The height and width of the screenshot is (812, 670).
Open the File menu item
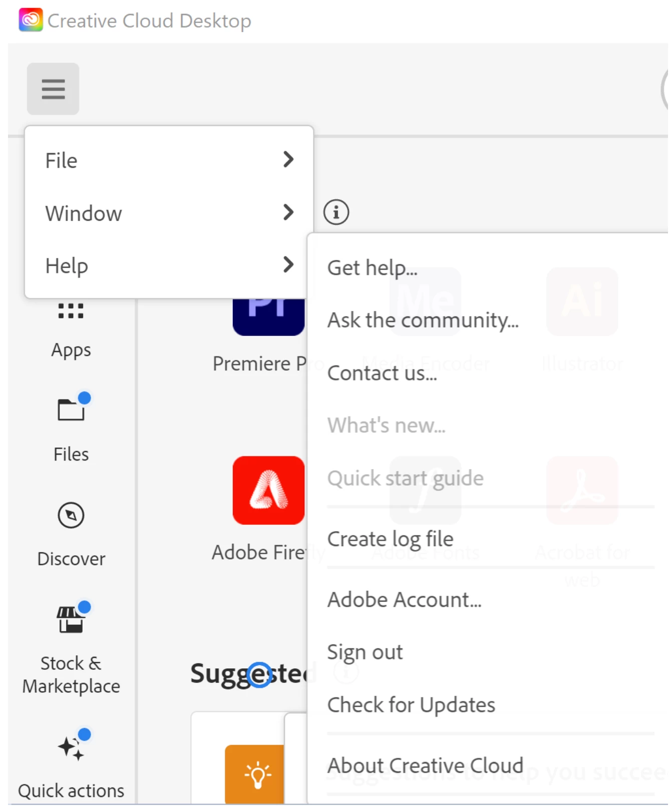click(x=169, y=160)
